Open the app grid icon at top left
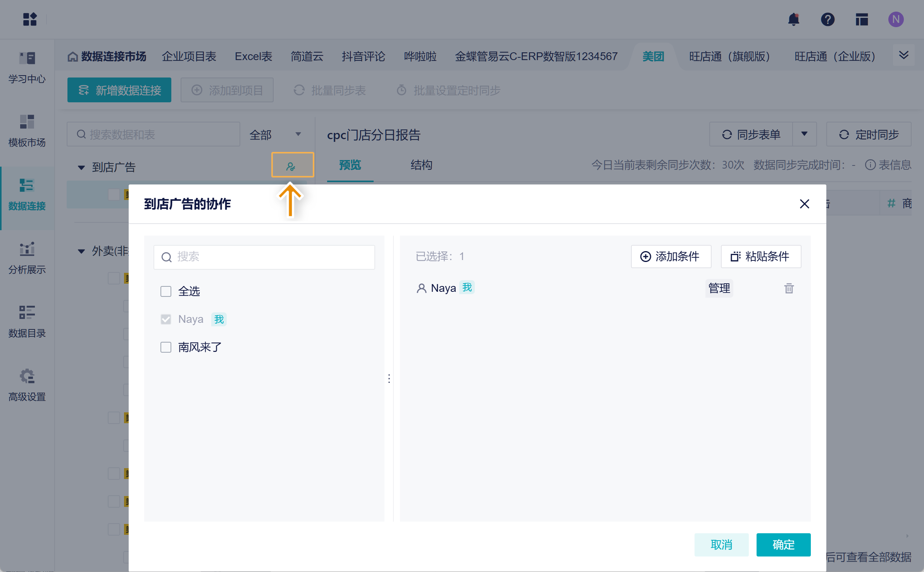The width and height of the screenshot is (924, 572). click(x=30, y=19)
